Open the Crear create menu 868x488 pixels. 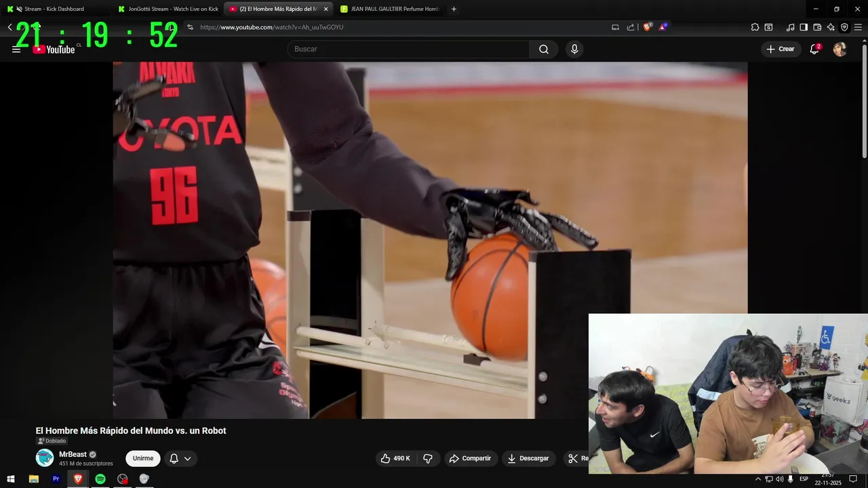pos(781,49)
